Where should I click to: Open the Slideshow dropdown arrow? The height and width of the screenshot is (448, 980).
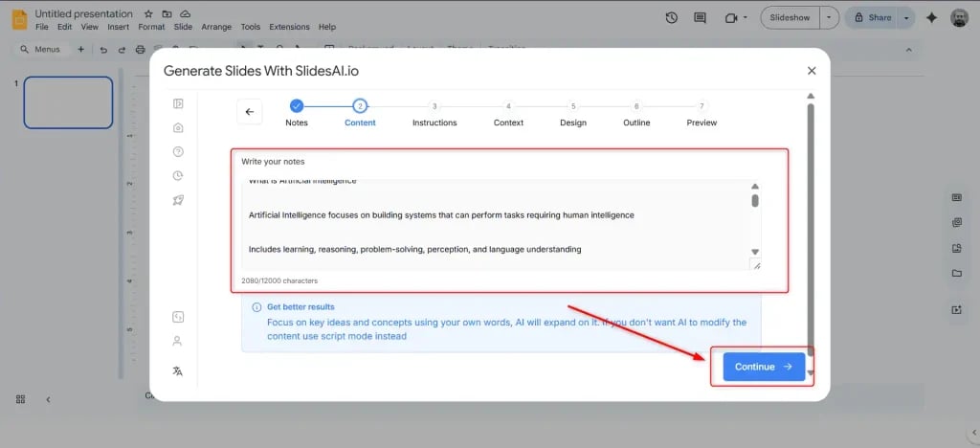[x=829, y=18]
